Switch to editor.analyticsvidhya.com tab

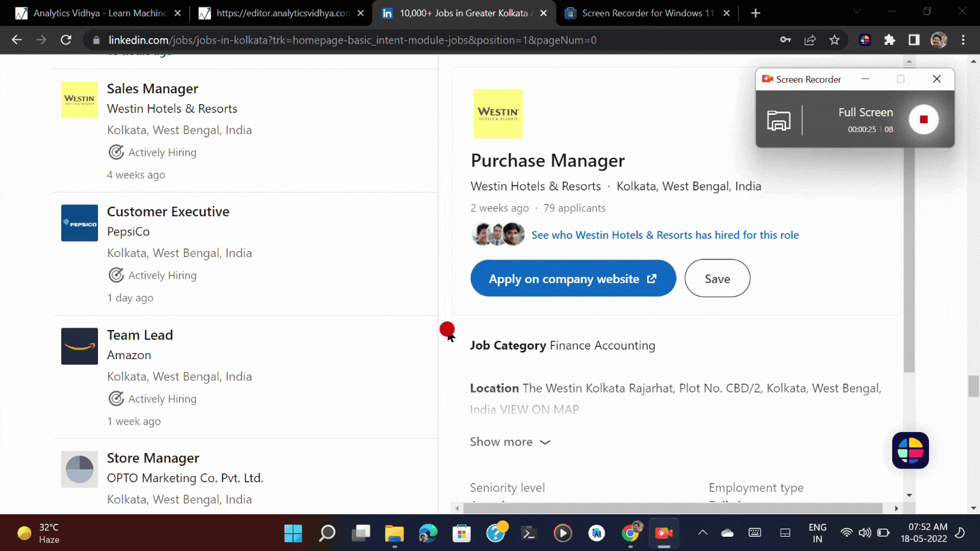(x=283, y=13)
